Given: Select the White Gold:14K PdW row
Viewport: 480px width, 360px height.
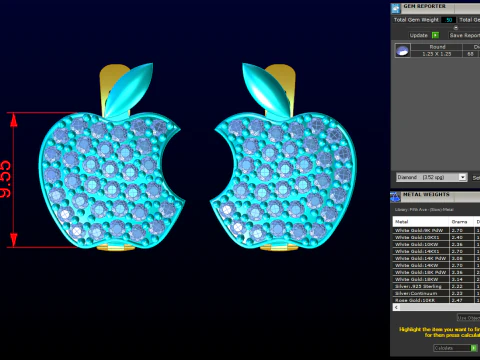Looking at the screenshot, I should [x=436, y=258].
